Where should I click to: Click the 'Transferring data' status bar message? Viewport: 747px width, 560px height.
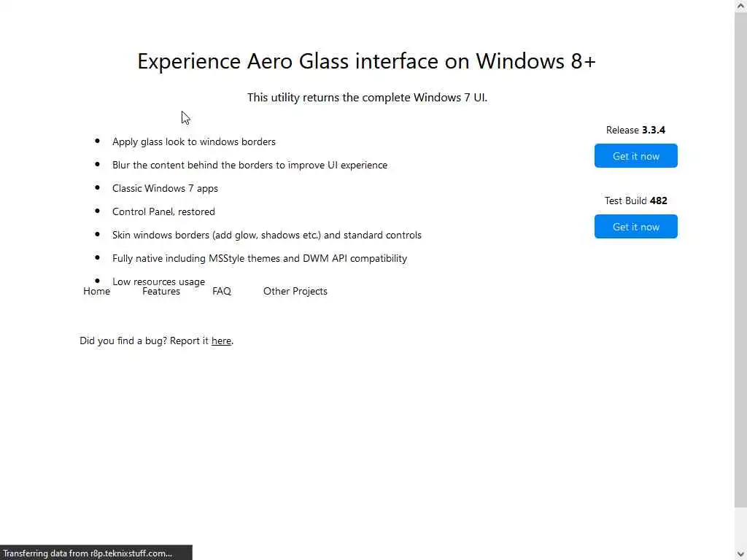click(x=88, y=553)
